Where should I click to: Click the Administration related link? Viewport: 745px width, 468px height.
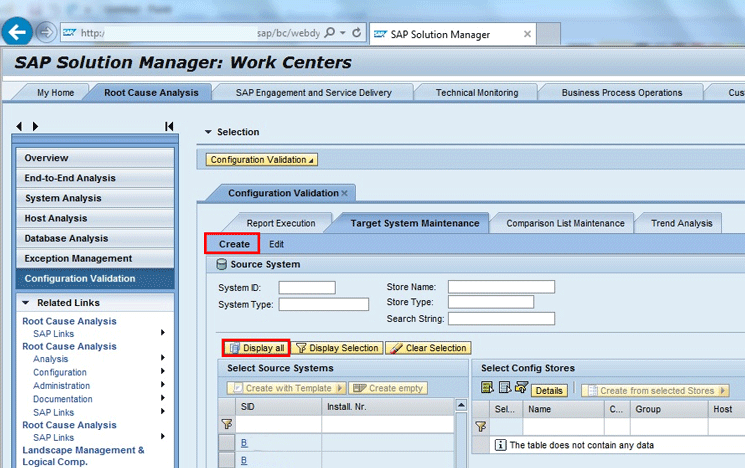click(x=61, y=385)
